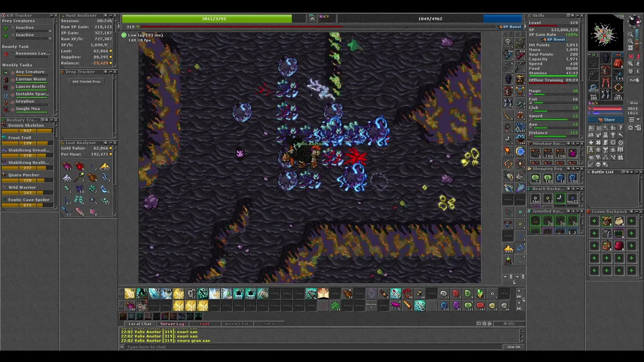Click the armor equipment slot

(606, 71)
